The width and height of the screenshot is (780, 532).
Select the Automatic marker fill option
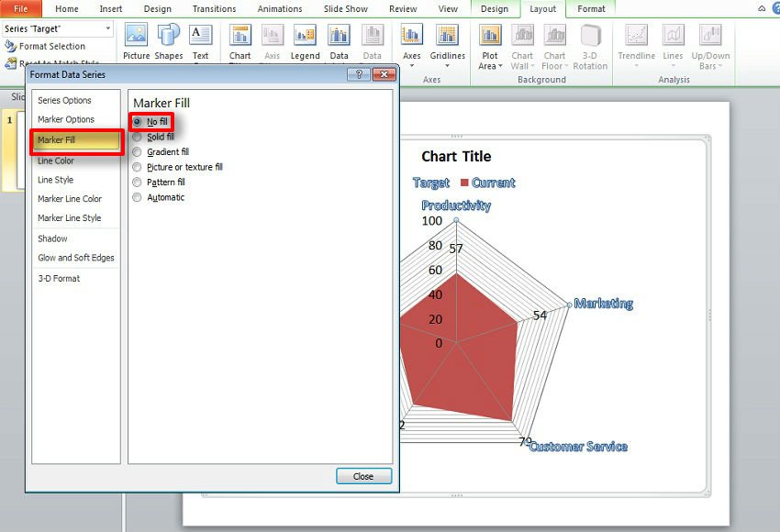click(x=138, y=197)
